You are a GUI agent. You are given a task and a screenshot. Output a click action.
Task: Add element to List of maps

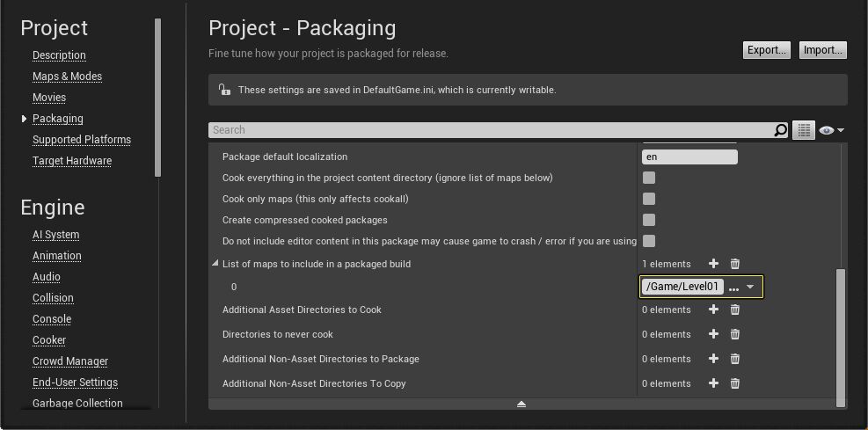[x=713, y=264]
